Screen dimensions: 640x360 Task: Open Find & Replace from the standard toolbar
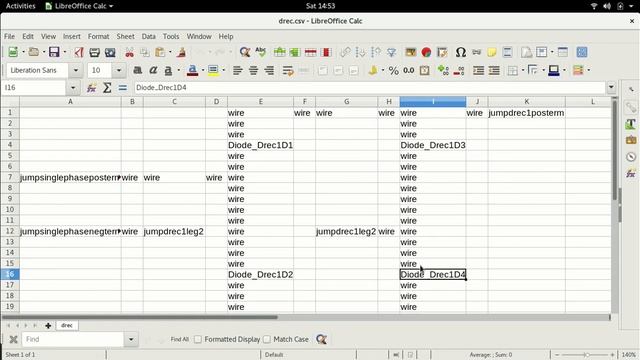coord(244,52)
